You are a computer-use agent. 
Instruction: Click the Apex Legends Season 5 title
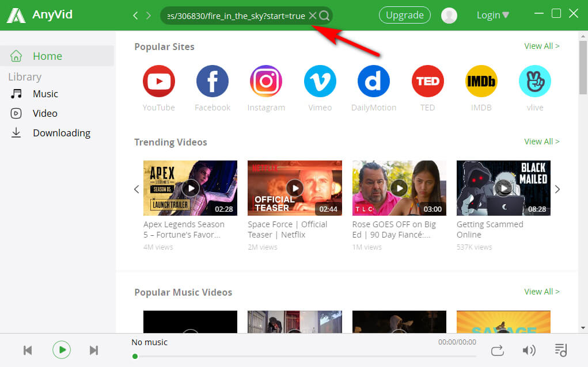coord(184,230)
